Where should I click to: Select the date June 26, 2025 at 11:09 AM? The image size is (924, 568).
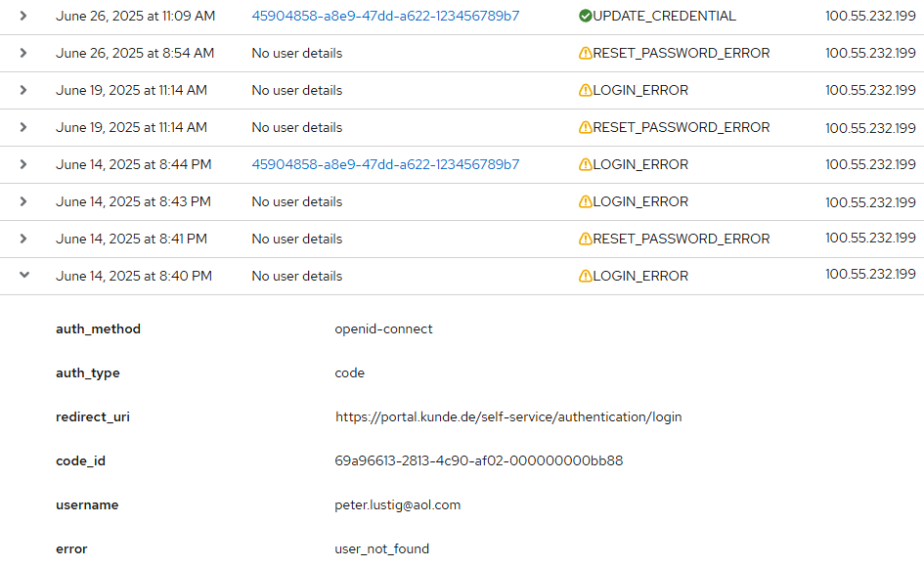point(136,16)
